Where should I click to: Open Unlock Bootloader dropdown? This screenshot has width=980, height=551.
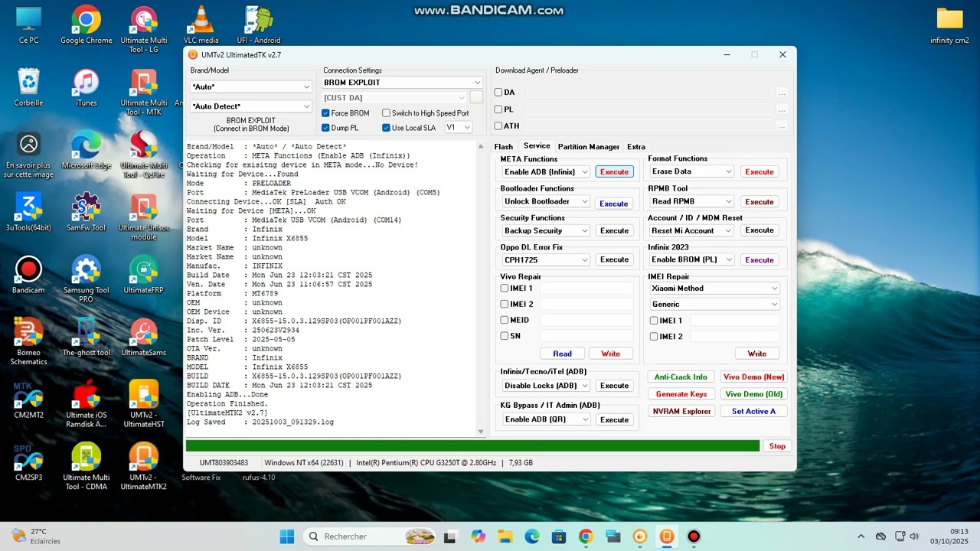point(546,202)
